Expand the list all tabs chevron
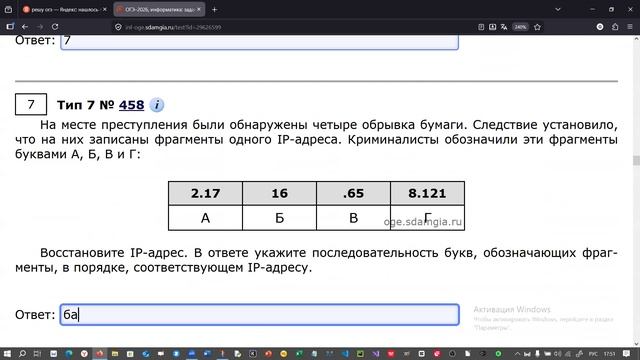Viewport: 640px width, 360px height. 558,9
